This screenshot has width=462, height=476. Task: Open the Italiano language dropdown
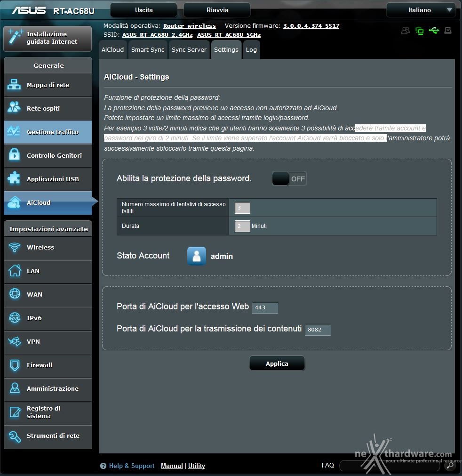click(x=421, y=10)
